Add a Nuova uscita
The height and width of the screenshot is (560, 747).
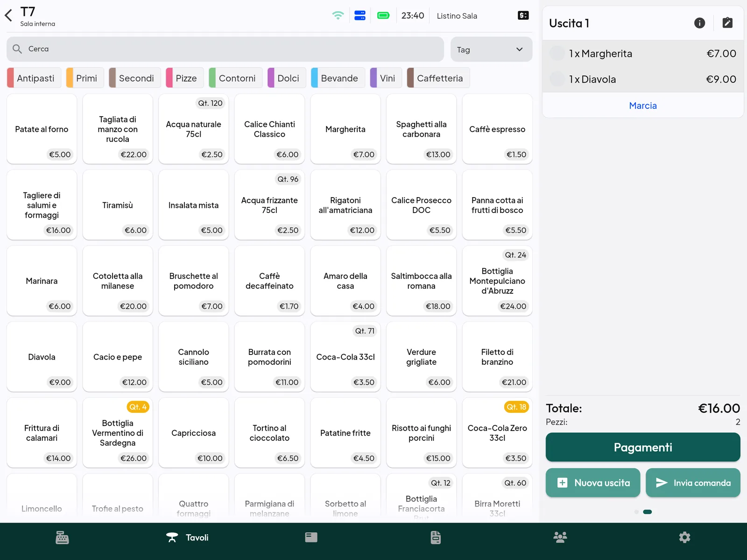coord(593,483)
